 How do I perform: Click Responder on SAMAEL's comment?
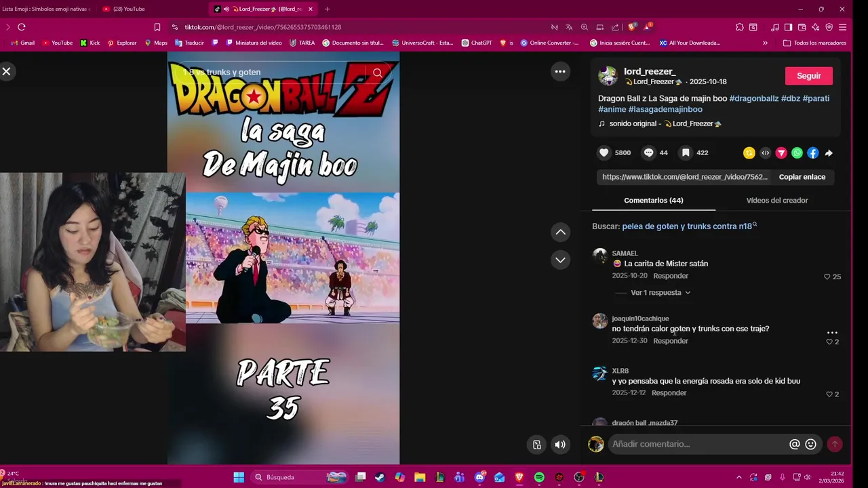671,276
